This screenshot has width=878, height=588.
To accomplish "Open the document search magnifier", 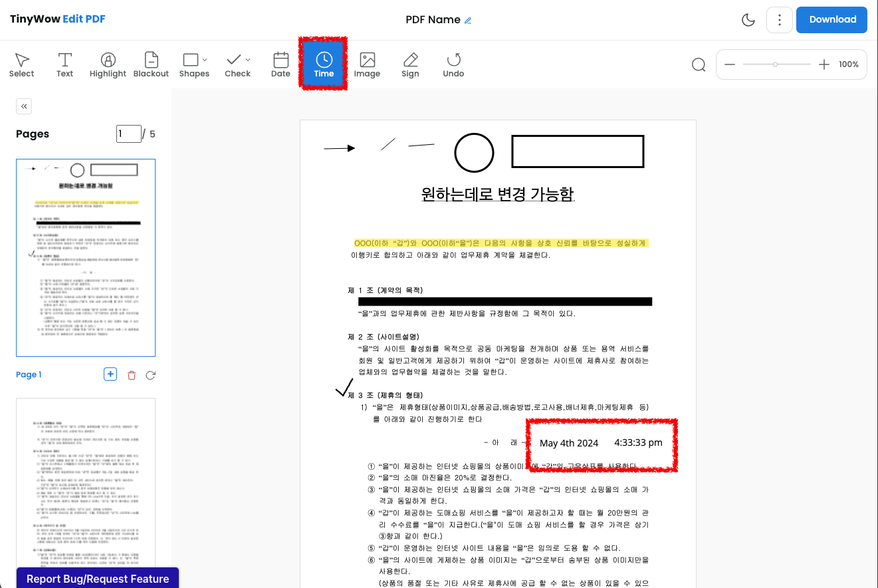I will pyautogui.click(x=698, y=64).
